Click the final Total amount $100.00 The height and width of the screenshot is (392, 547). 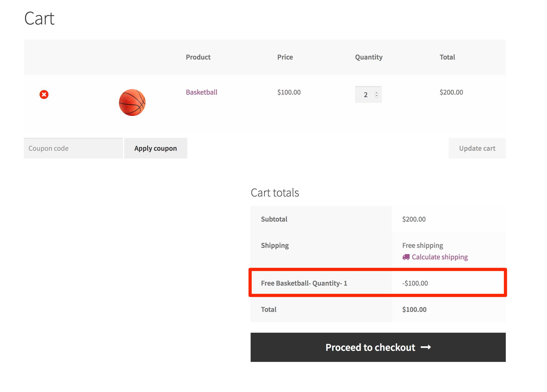[x=414, y=310]
